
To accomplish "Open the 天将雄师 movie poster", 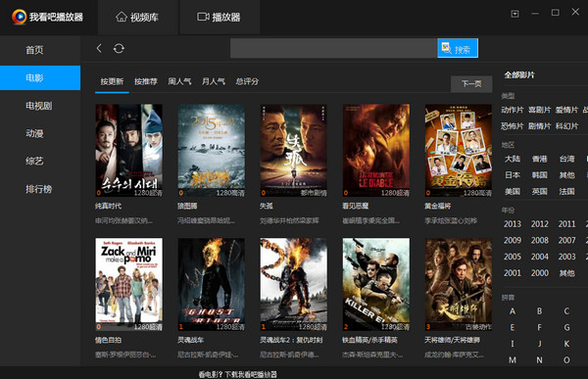I will (x=459, y=284).
